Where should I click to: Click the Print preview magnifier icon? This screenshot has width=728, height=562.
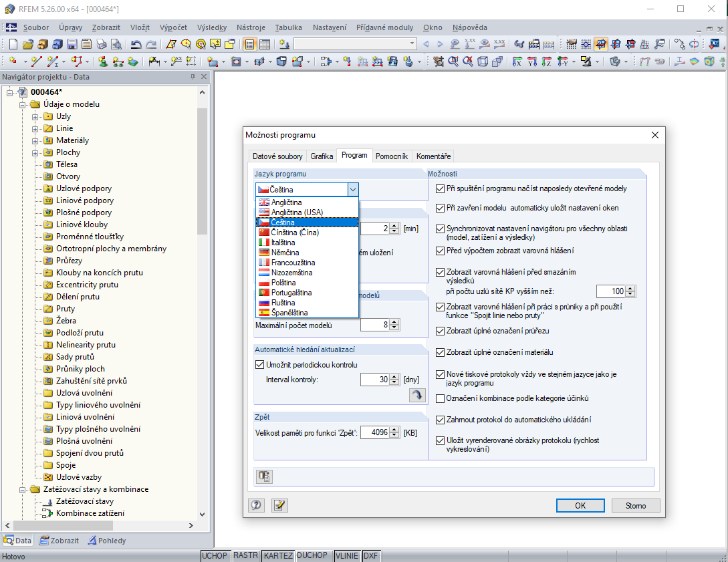116,44
